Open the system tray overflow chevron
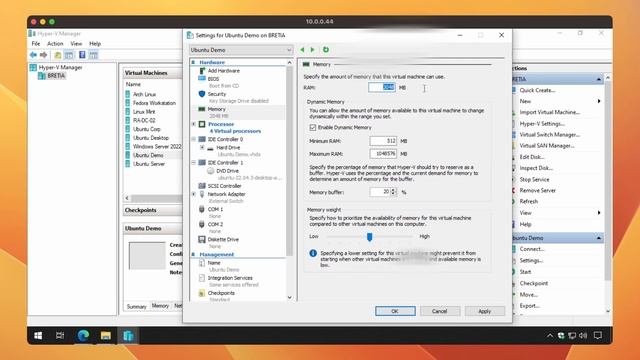640x360 pixels. (550, 336)
